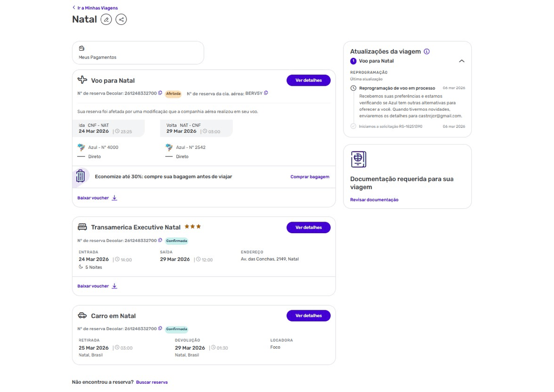This screenshot has height=392, width=554.
Task: Click the hotel check-in date 24 Mar 2026
Action: [94, 259]
